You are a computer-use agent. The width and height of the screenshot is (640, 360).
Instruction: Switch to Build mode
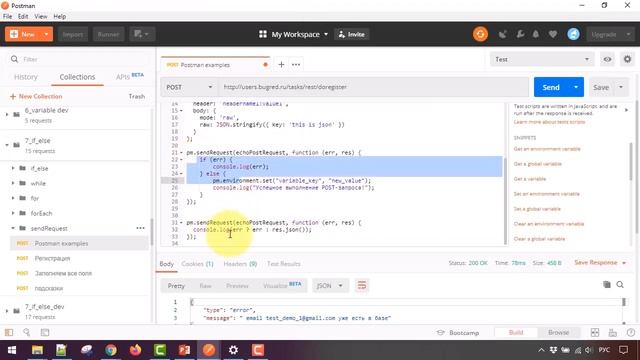516,333
